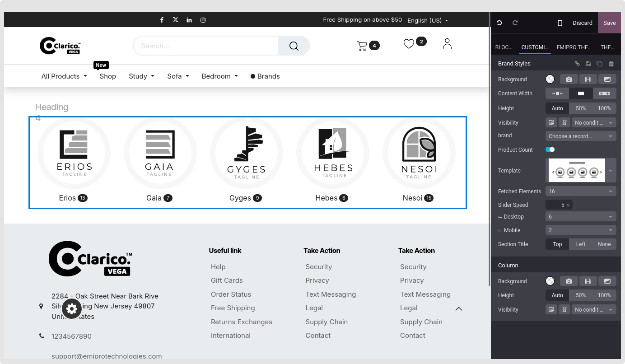The height and width of the screenshot is (364, 625).
Task: Set Column background image via camera icon
Action: pyautogui.click(x=569, y=281)
